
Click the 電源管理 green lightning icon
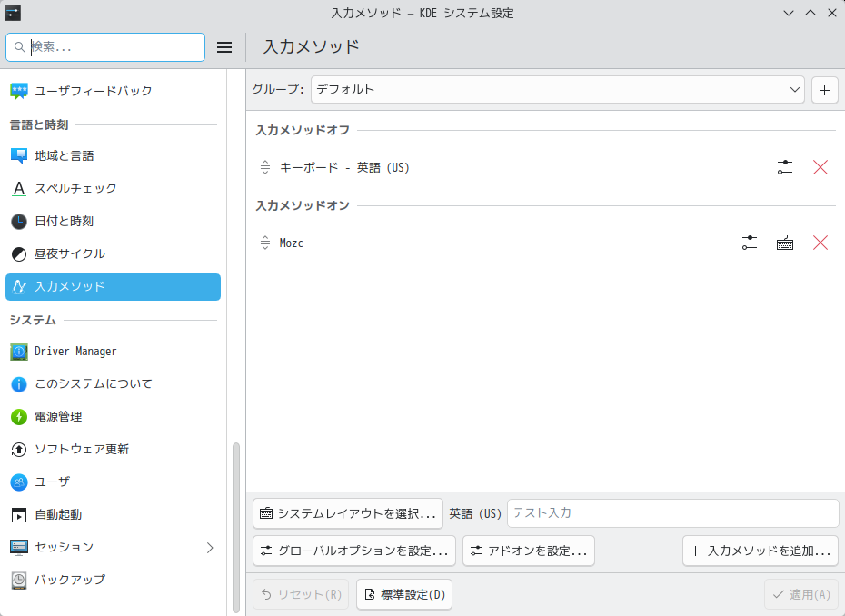(x=19, y=417)
